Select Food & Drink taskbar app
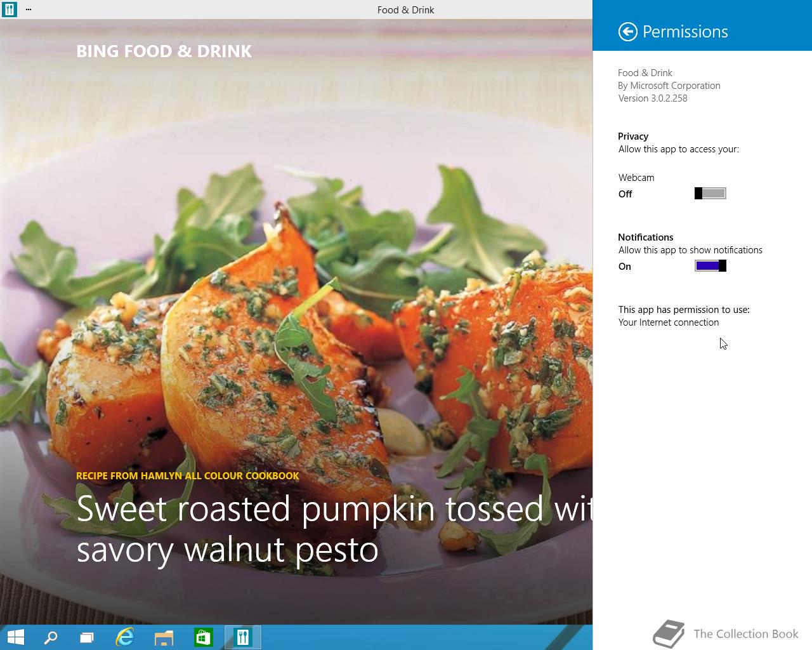The image size is (812, 650). (242, 637)
